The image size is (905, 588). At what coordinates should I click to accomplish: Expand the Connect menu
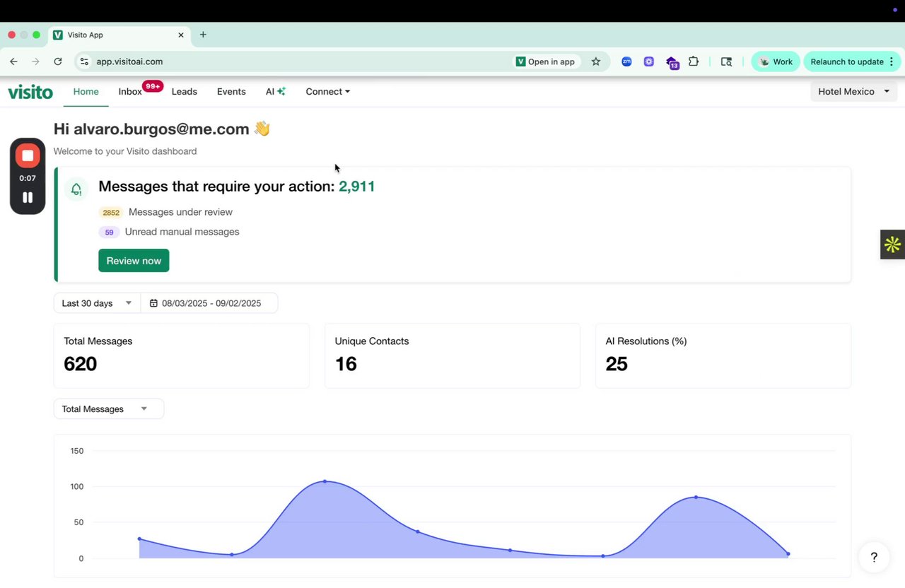(327, 92)
